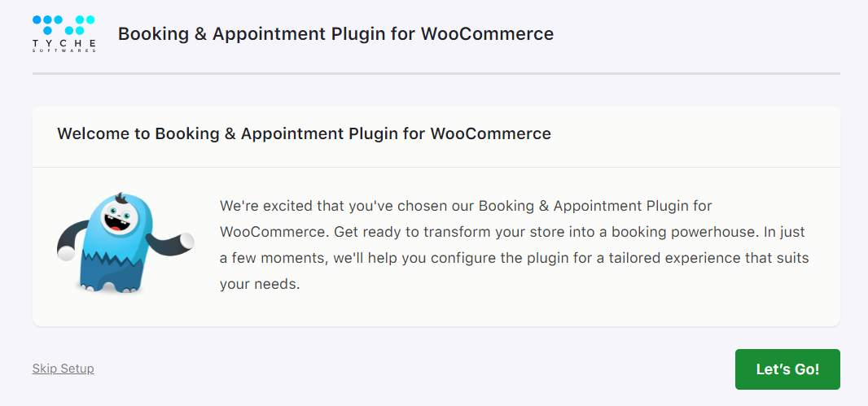Click the small SOFTWARES text in logo
868x406 pixels.
click(64, 50)
